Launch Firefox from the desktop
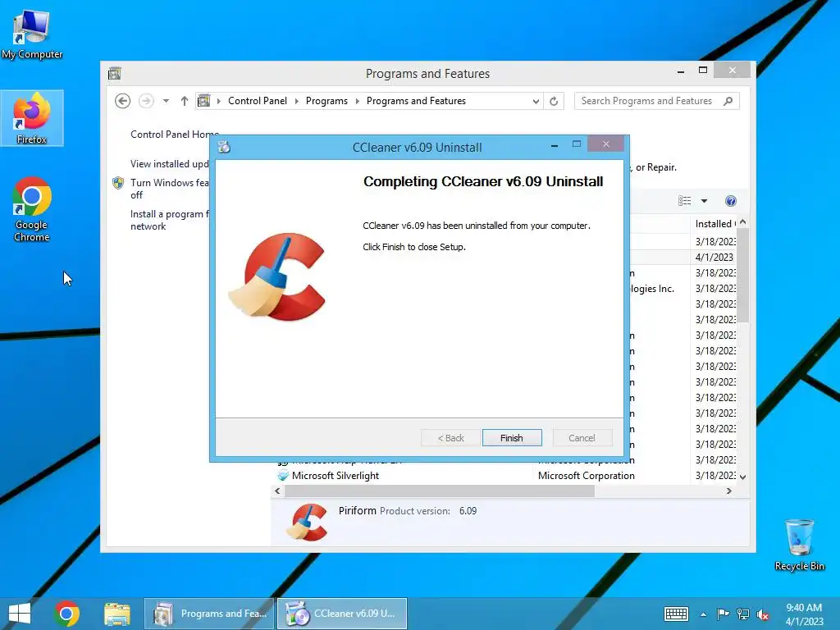The width and height of the screenshot is (840, 630). 32,118
